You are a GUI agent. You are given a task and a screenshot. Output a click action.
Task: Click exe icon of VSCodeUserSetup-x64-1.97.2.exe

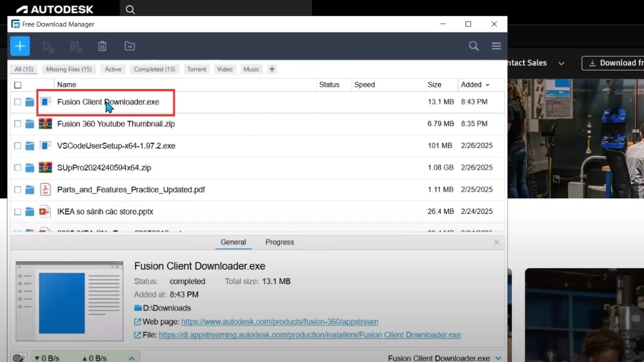tap(46, 146)
